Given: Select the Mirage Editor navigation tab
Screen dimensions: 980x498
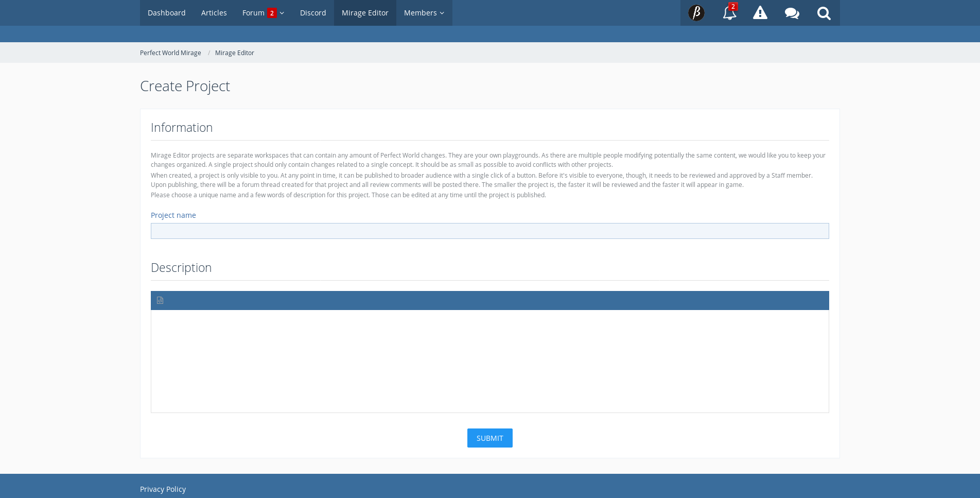Looking at the screenshot, I should [x=365, y=13].
